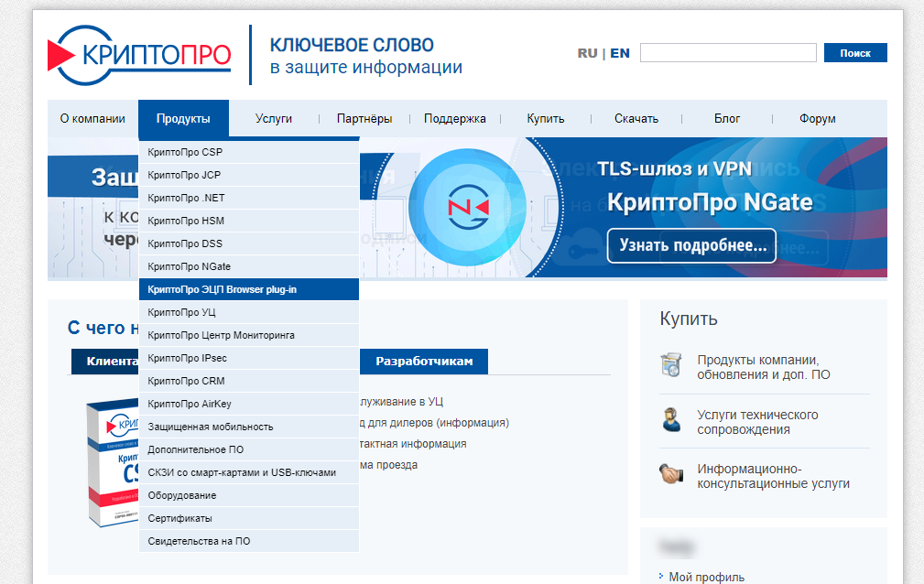
Task: Select КриптоПро AirKey entry
Action: (249, 405)
